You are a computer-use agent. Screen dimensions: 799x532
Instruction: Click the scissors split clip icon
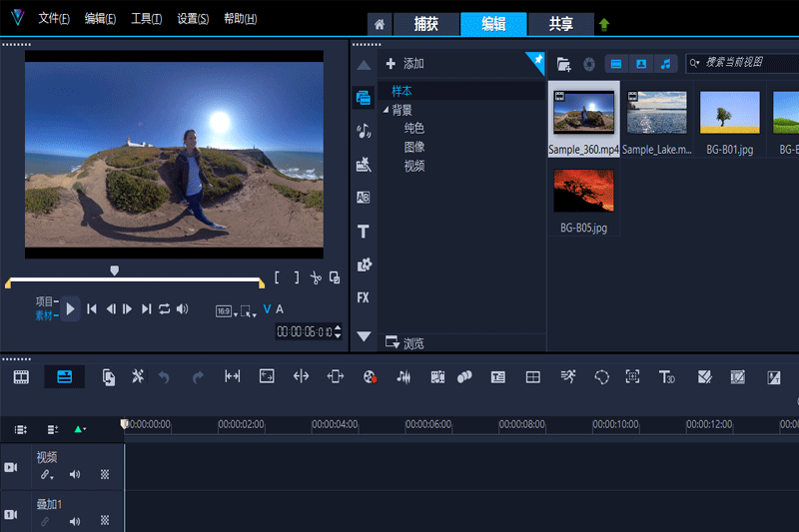pos(316,278)
